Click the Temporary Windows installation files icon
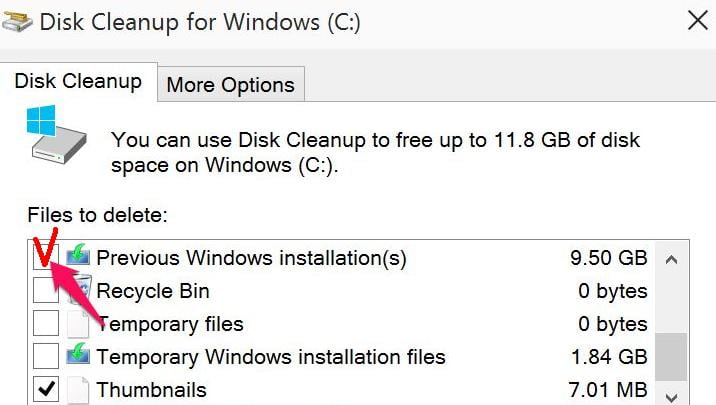The width and height of the screenshot is (716, 405). 78,356
